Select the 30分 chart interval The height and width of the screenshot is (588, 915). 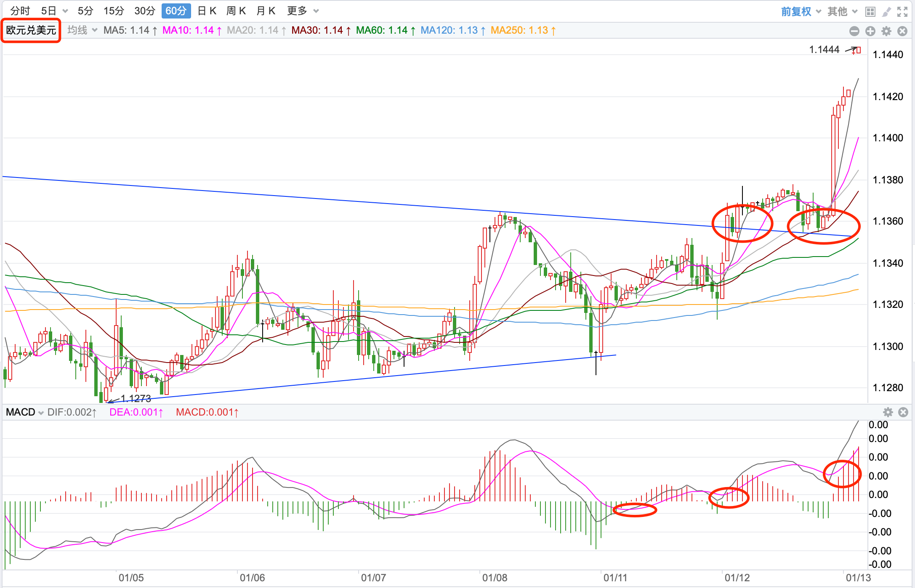(145, 11)
